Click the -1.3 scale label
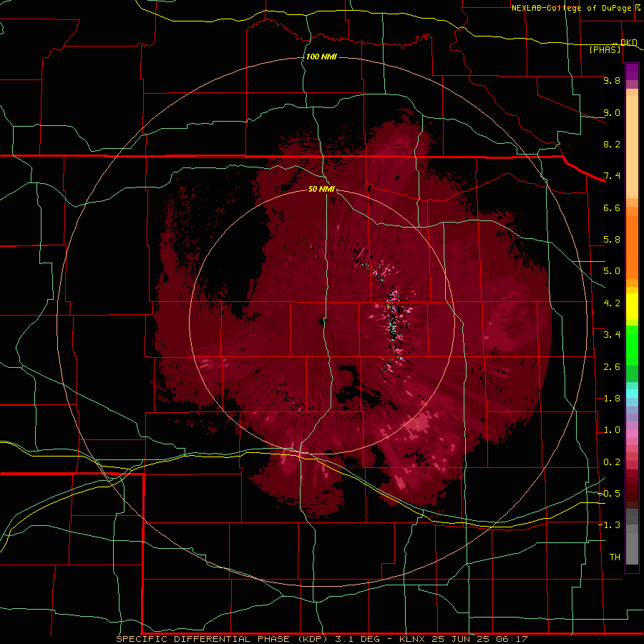644x644 pixels. pyautogui.click(x=609, y=525)
